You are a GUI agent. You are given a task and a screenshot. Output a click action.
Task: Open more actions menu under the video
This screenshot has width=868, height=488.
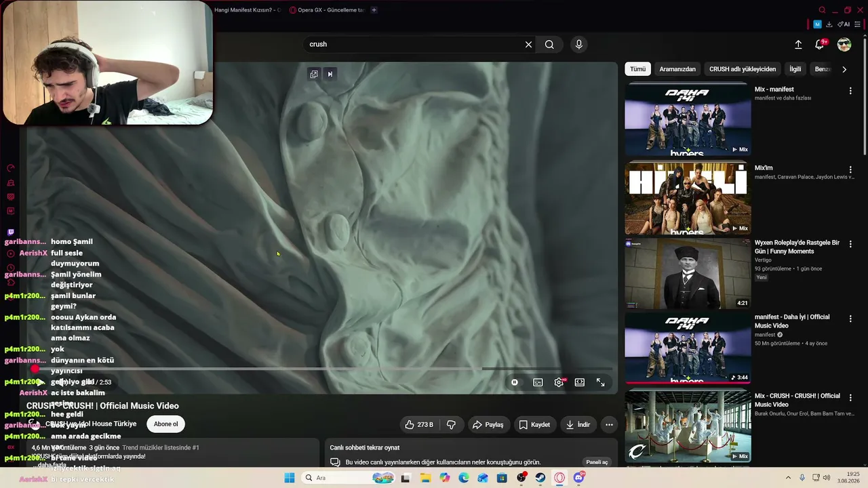[x=609, y=425]
